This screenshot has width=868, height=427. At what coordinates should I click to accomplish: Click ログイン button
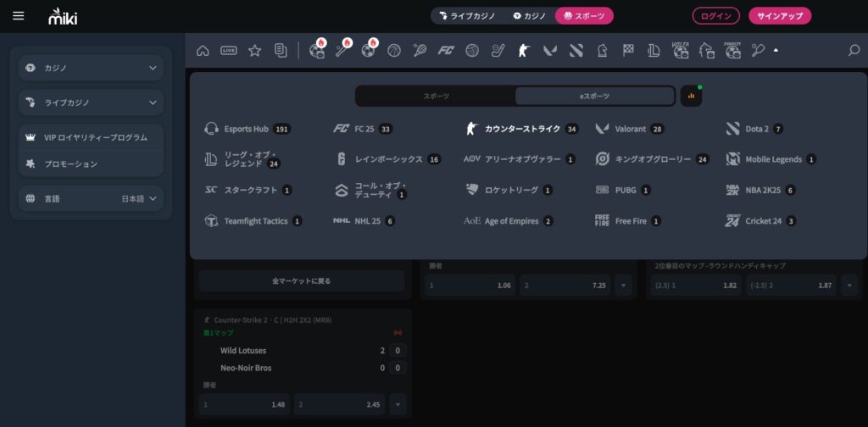coord(715,16)
